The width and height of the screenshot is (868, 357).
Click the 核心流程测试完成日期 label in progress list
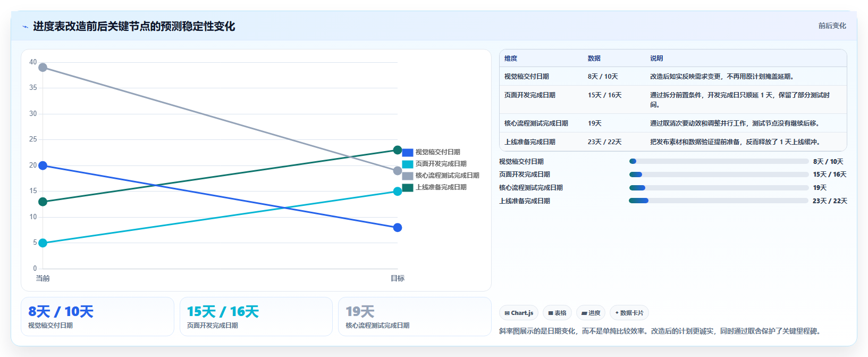click(531, 188)
